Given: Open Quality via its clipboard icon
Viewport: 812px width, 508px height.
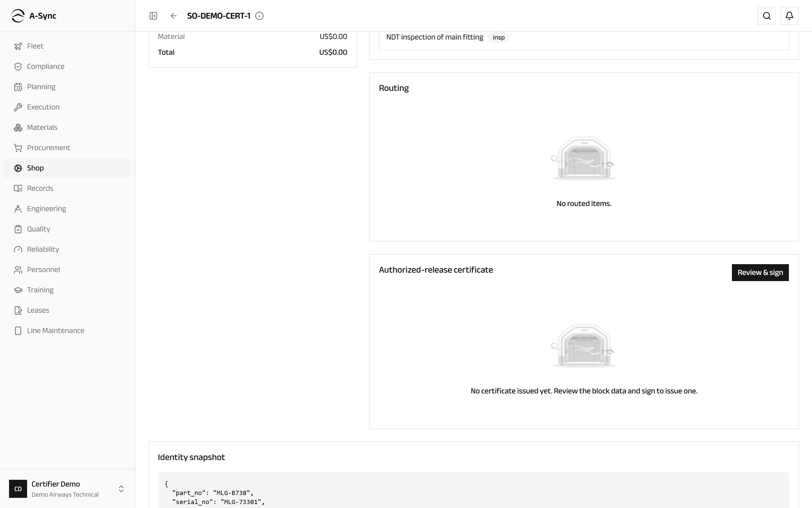Looking at the screenshot, I should tap(18, 229).
